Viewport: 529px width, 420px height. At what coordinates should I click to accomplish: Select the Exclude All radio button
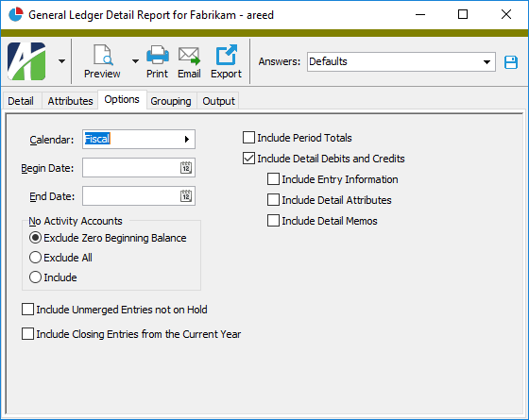pyautogui.click(x=36, y=258)
